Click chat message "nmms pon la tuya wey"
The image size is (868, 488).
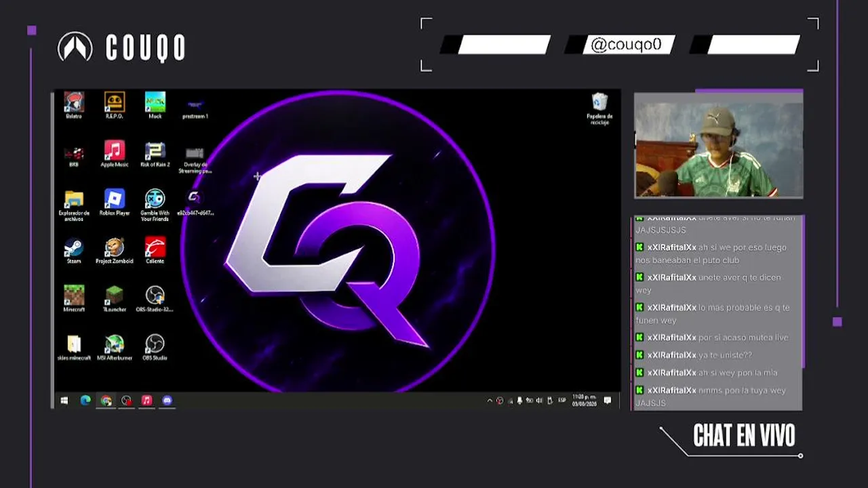click(710, 396)
